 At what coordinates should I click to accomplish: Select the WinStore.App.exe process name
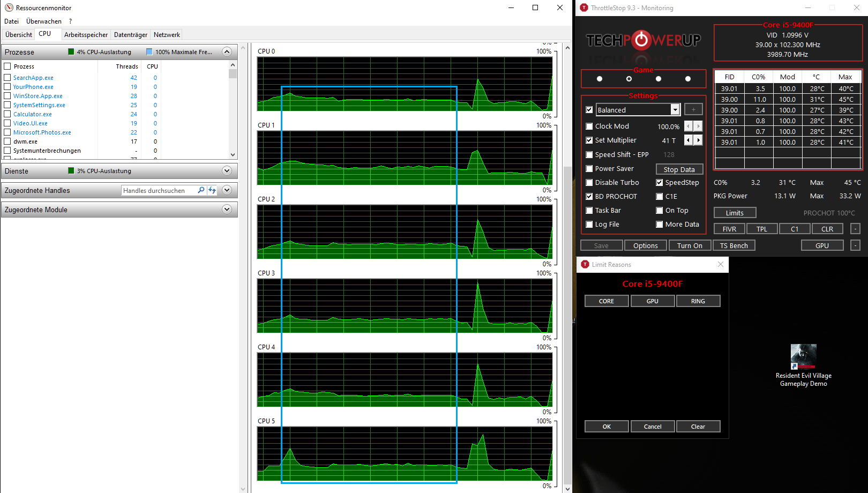pos(38,96)
